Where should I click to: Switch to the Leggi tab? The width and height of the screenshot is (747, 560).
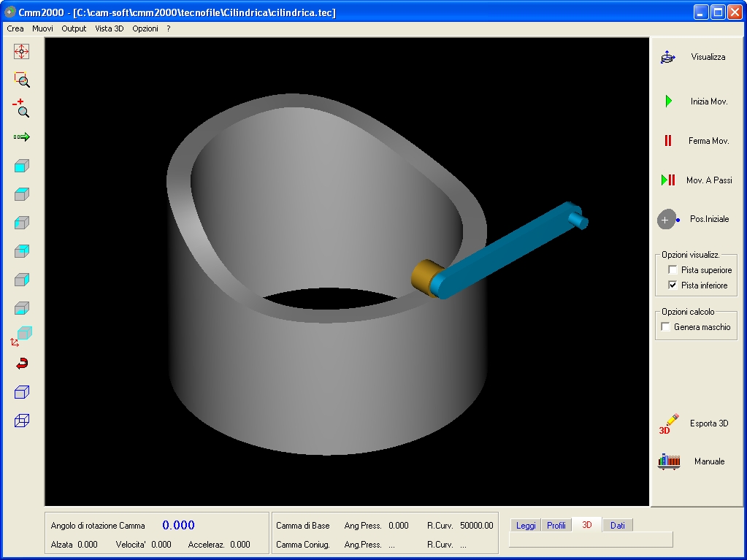coord(526,525)
